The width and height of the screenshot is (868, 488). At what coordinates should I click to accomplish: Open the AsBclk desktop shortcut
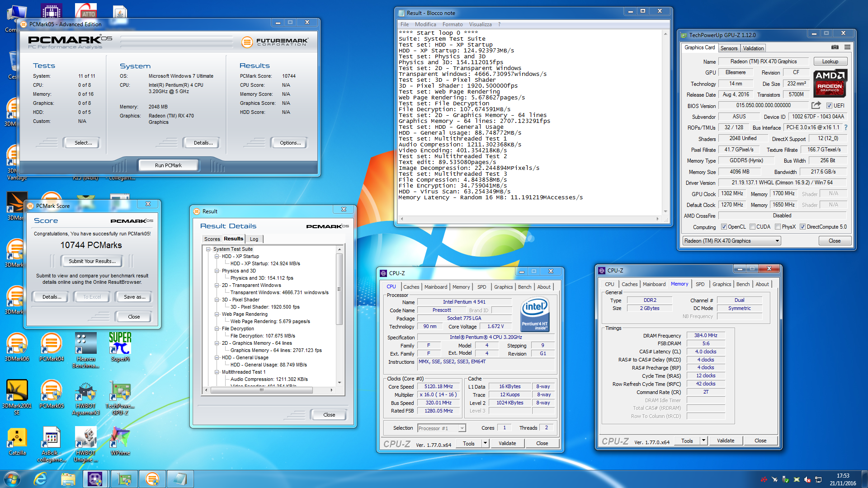(x=51, y=445)
